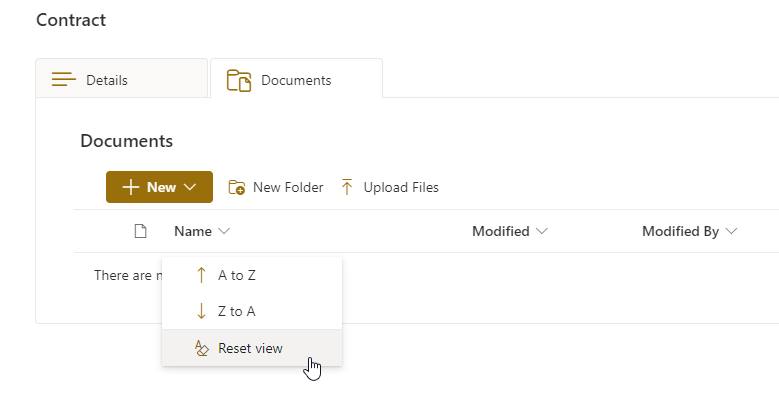
Task: Click the Details tab lines icon
Action: tap(64, 80)
